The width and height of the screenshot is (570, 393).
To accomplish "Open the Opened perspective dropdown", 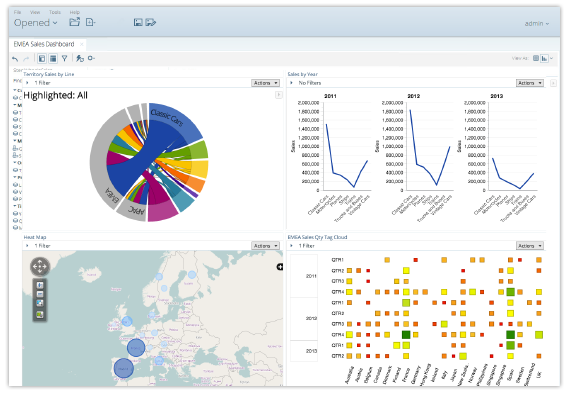I will point(35,23).
